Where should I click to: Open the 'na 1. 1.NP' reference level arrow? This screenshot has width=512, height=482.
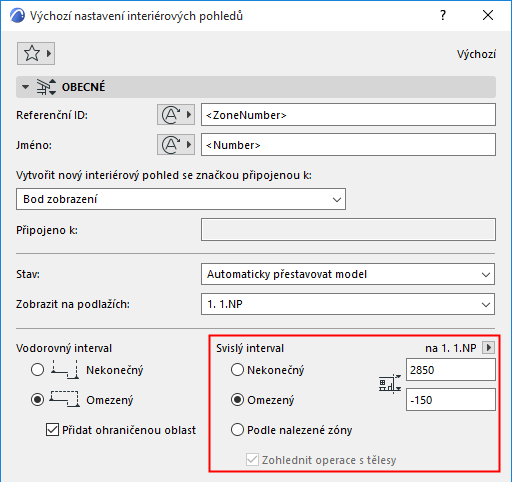[489, 348]
